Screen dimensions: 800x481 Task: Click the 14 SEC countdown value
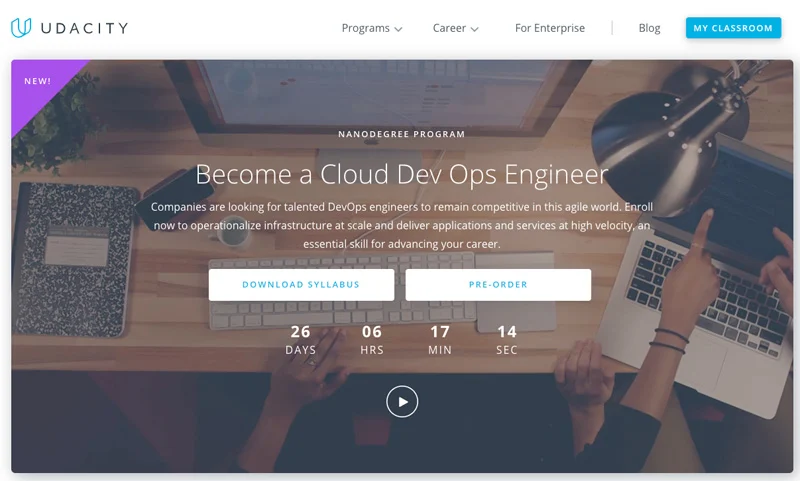(507, 340)
